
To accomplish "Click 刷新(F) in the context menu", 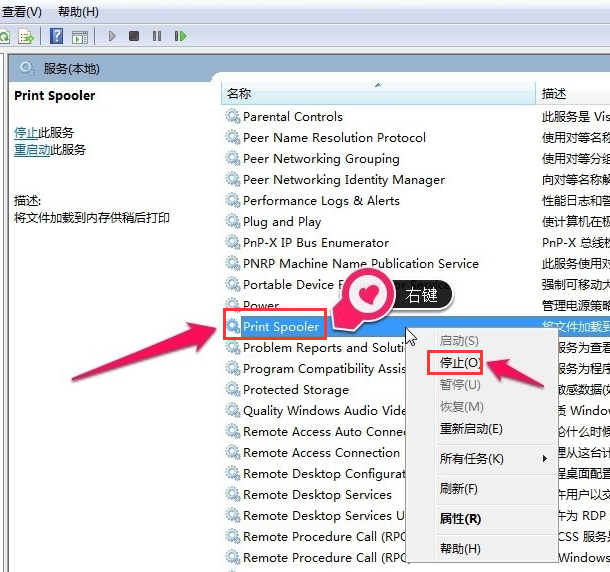I will click(459, 489).
